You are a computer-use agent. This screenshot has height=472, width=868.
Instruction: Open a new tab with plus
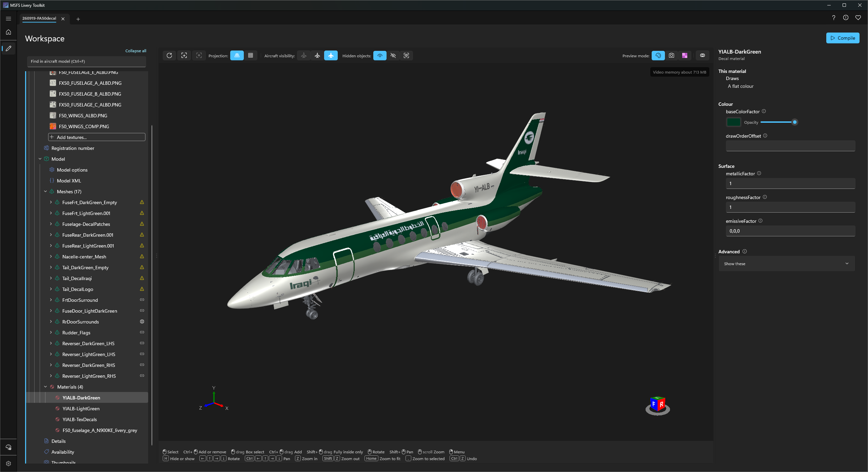click(x=78, y=19)
